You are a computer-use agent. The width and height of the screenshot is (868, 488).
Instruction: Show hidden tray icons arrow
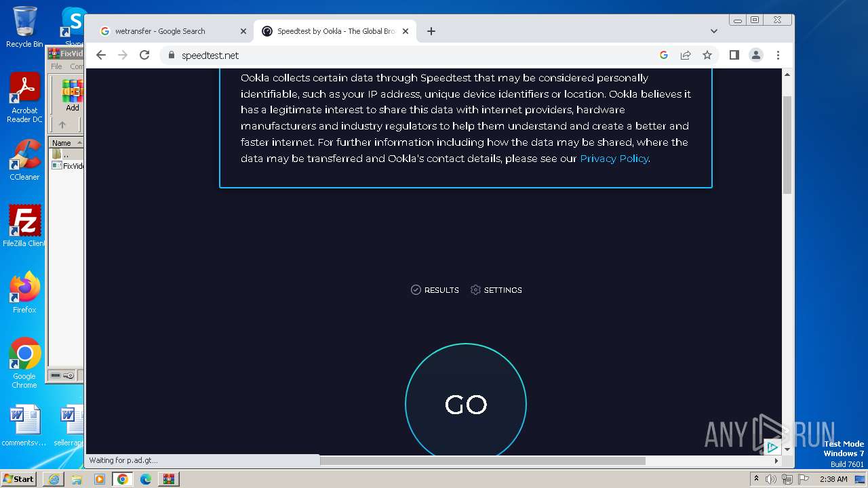point(757,479)
